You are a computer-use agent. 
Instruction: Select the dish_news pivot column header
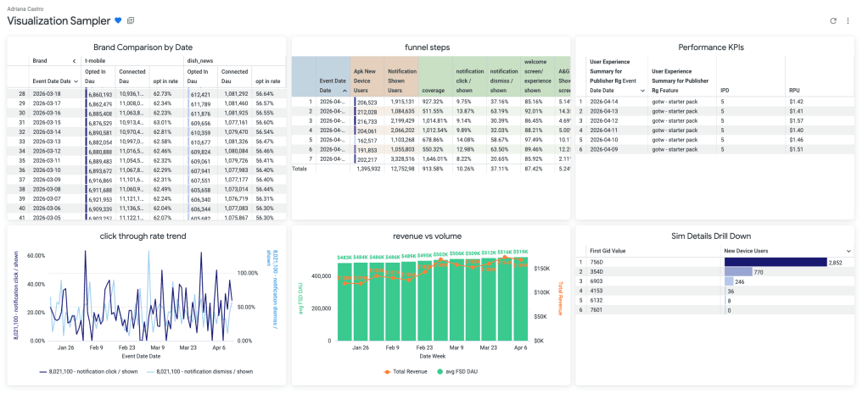click(x=200, y=61)
